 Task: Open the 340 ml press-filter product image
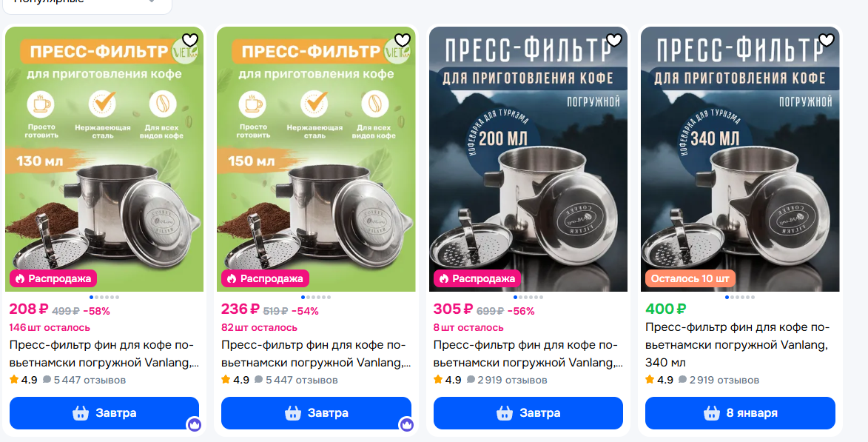point(740,159)
